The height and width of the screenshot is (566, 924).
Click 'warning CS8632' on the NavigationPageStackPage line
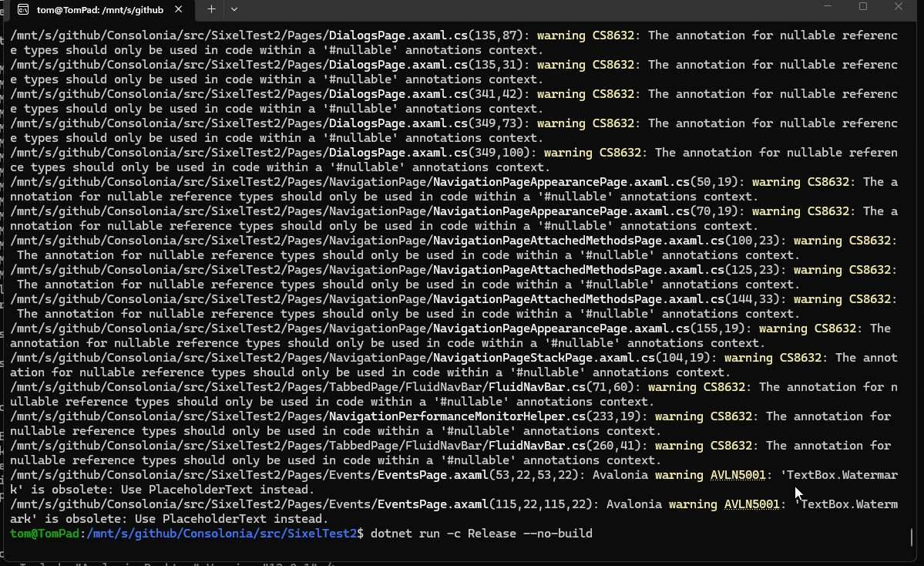pos(772,358)
